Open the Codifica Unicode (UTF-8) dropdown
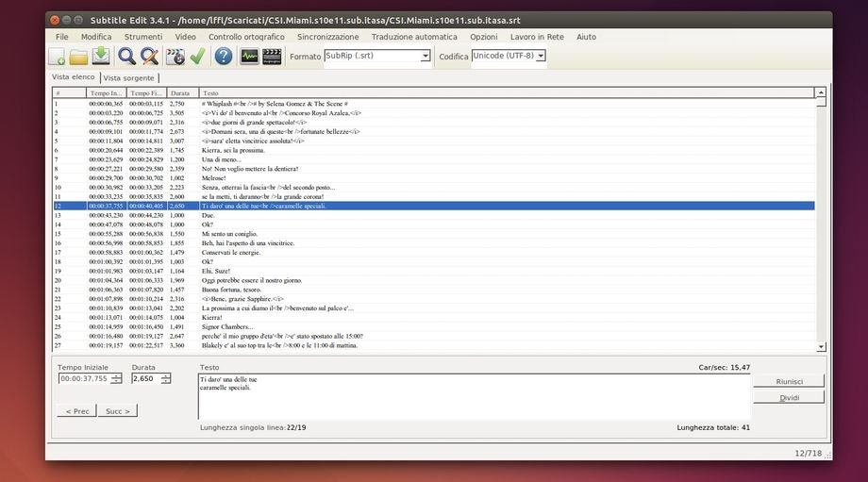The height and width of the screenshot is (482, 868). [541, 57]
